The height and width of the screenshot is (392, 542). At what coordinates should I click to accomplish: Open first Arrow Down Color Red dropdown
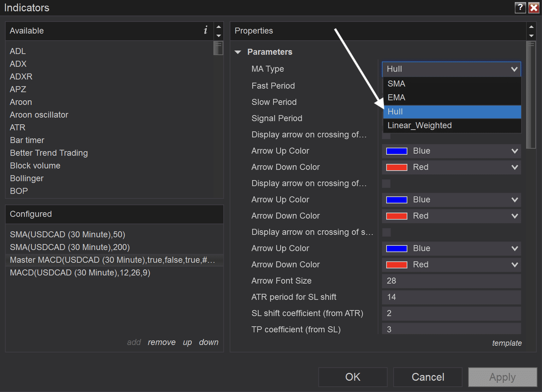pos(451,167)
